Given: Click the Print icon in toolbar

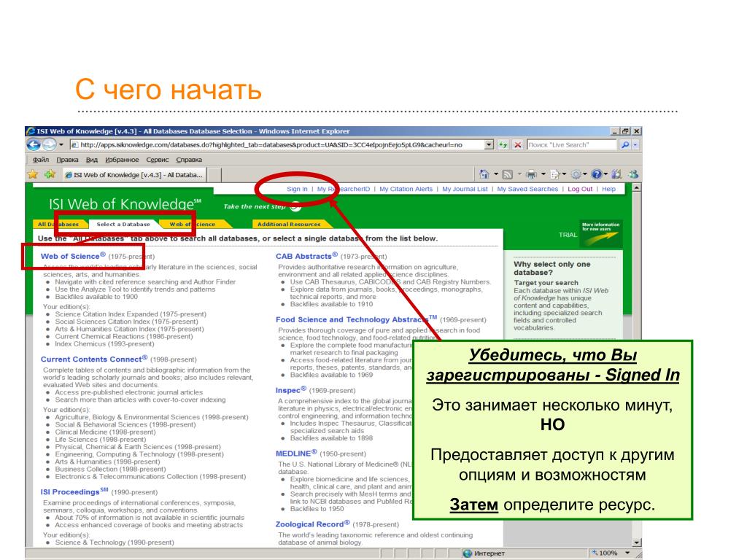Looking at the screenshot, I should click(x=532, y=174).
